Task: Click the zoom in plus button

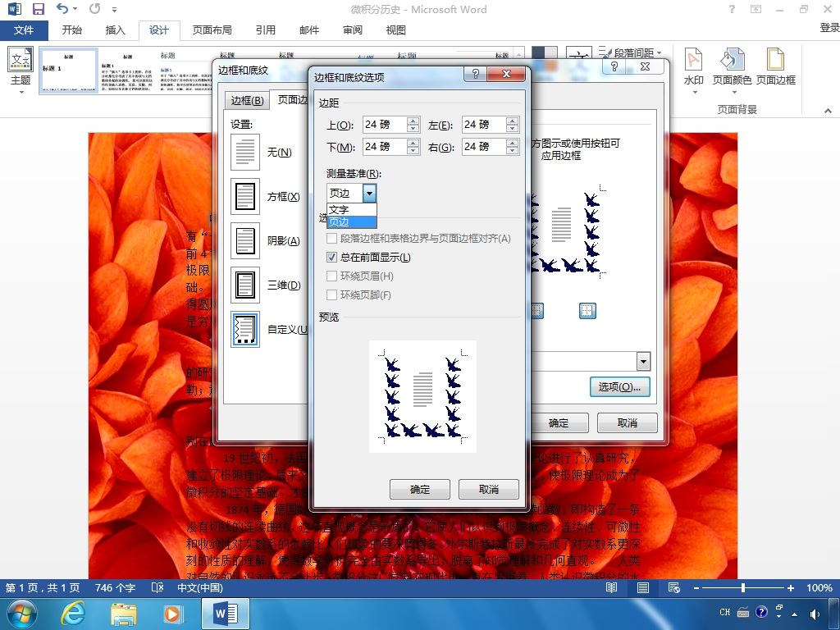Action: click(790, 587)
